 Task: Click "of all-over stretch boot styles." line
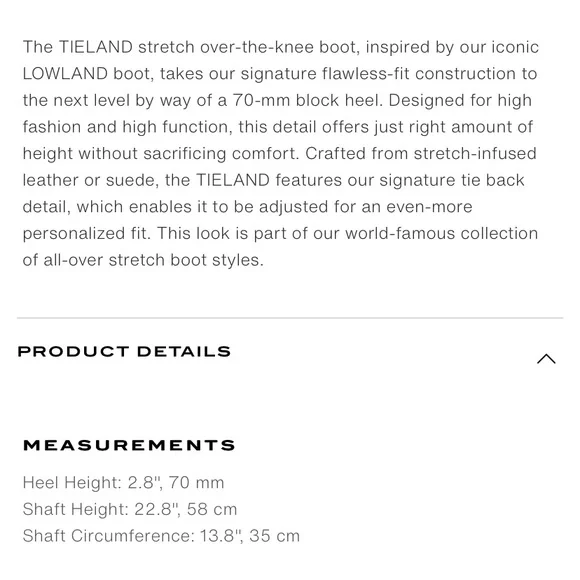[x=143, y=260]
